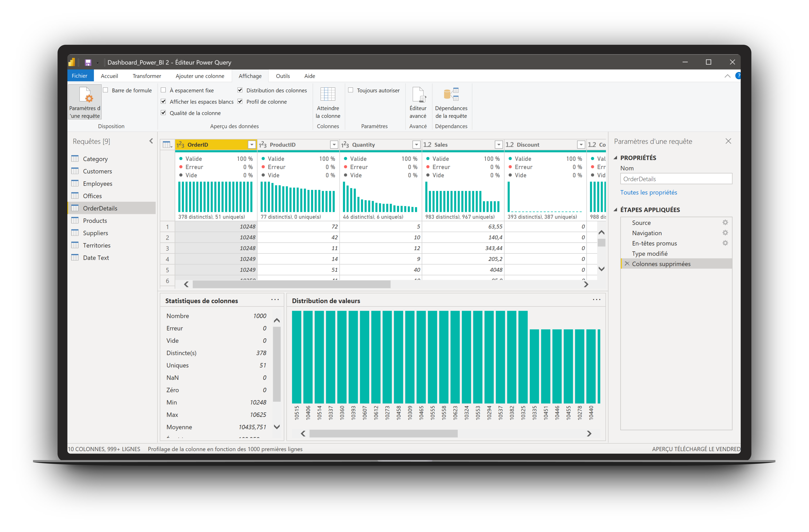
Task: Click the save icon in title bar
Action: (88, 62)
